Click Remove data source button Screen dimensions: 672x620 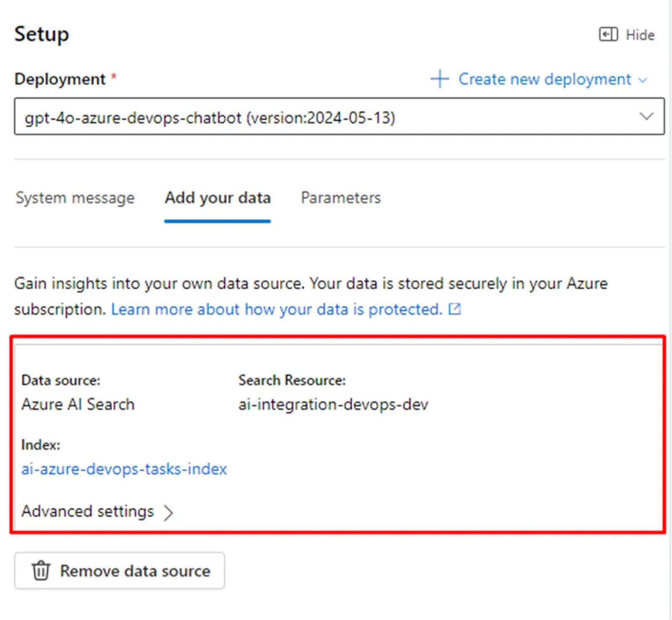(119, 570)
